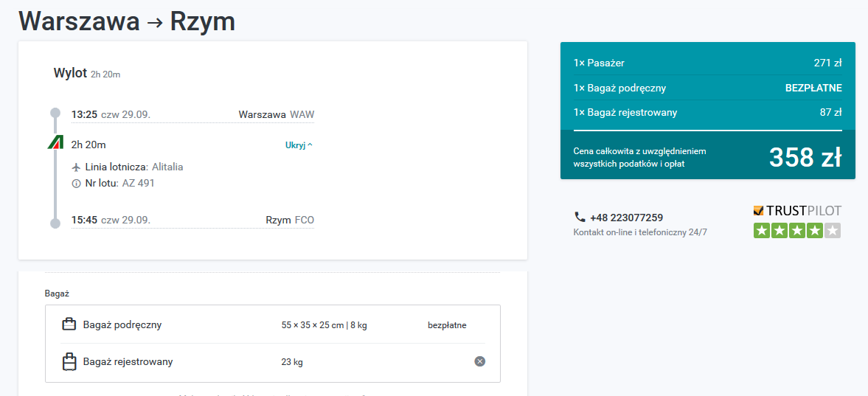Viewport: 868px width, 396px height.
Task: Click the flight number AZ 491
Action: click(139, 183)
